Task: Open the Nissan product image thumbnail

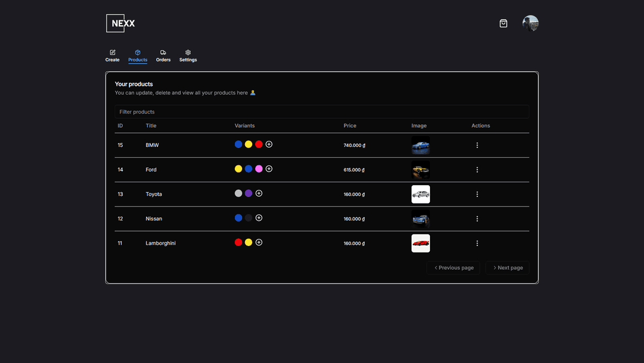Action: coord(420,219)
